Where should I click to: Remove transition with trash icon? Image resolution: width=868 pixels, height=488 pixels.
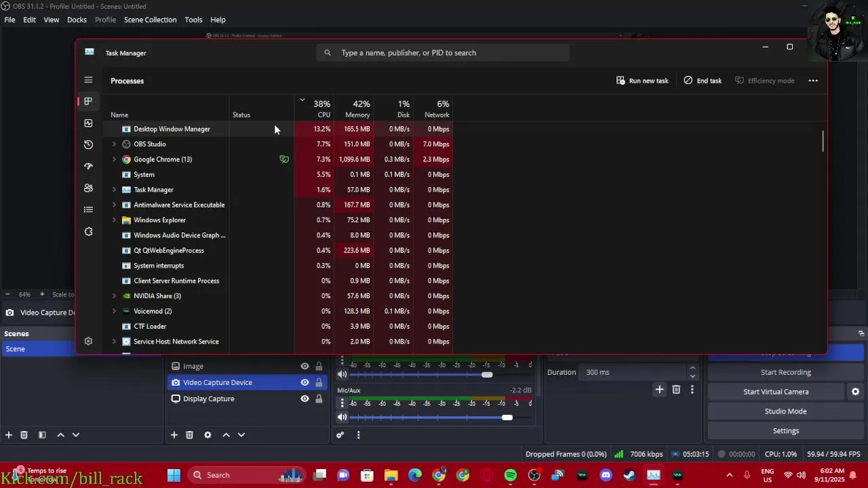click(x=676, y=389)
